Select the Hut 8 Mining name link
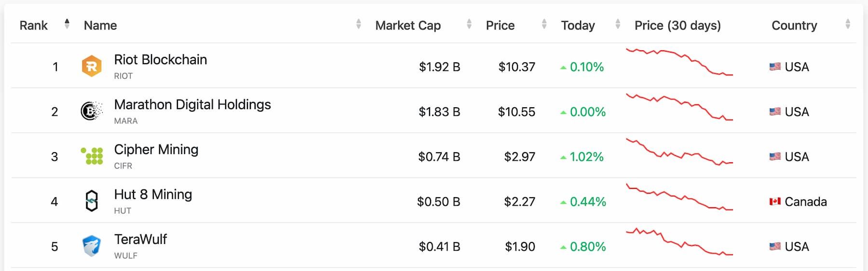This screenshot has height=271, width=868. 153,194
